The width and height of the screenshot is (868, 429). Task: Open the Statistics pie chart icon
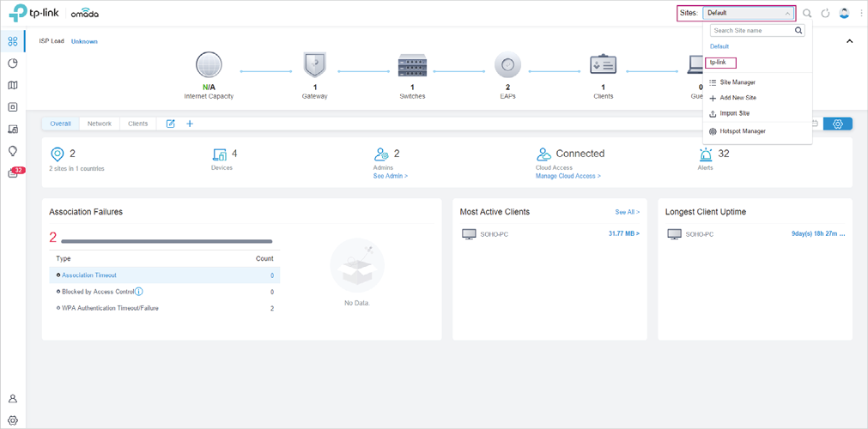13,63
